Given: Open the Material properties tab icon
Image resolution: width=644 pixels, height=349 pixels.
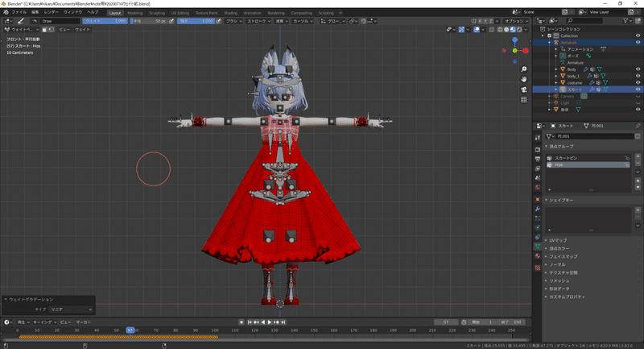Looking at the screenshot, I should [538, 256].
